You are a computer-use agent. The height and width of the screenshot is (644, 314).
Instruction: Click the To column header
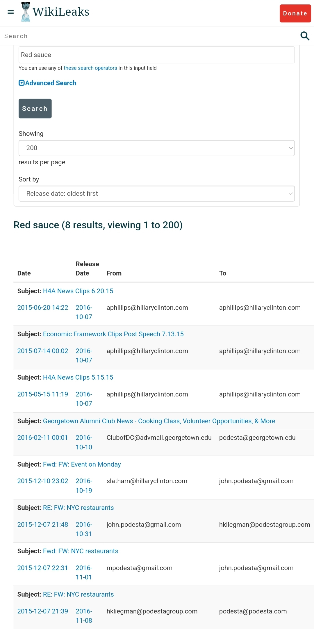223,273
